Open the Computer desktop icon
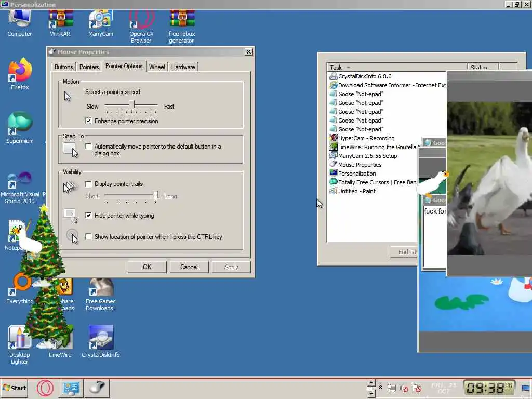The height and width of the screenshot is (399, 532). 19,23
